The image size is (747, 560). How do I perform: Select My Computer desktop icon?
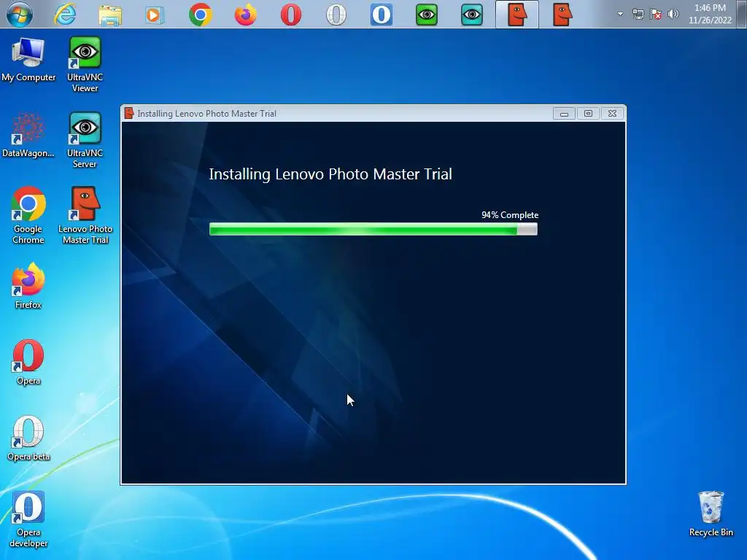[x=28, y=60]
